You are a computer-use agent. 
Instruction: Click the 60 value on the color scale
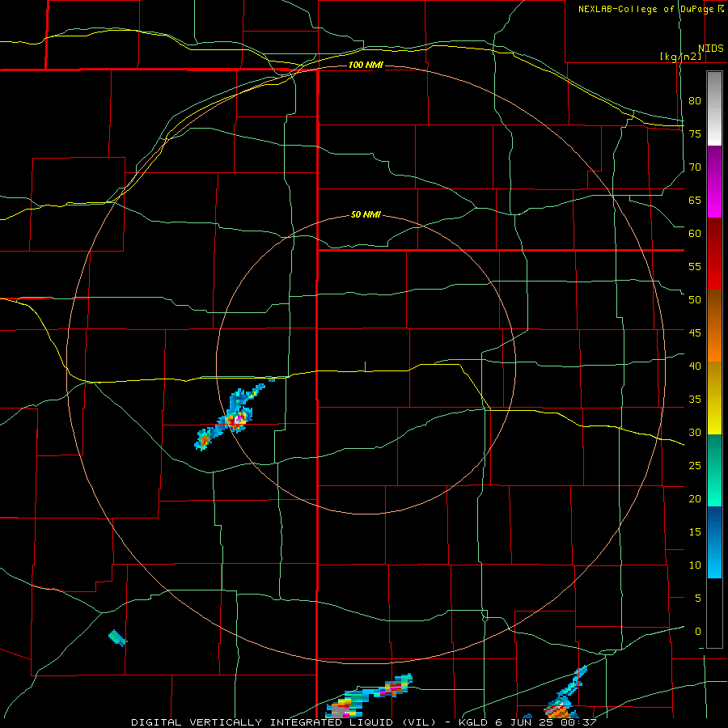point(695,234)
